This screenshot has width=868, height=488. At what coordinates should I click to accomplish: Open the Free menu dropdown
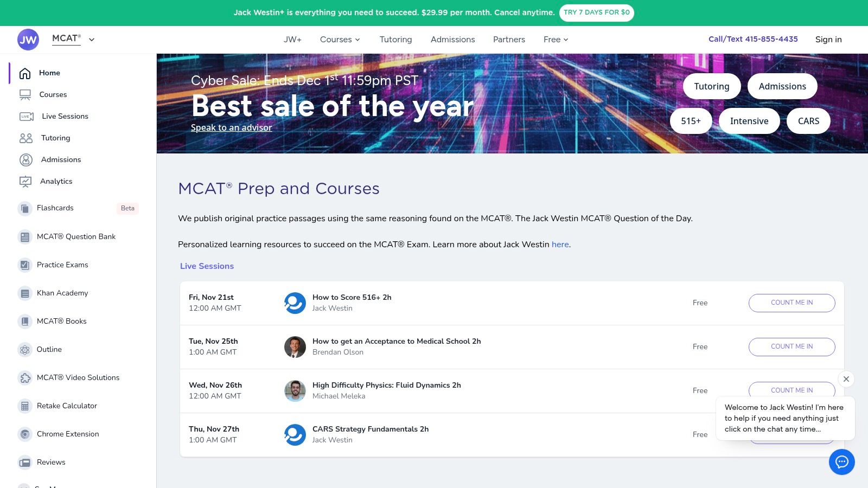pos(556,40)
